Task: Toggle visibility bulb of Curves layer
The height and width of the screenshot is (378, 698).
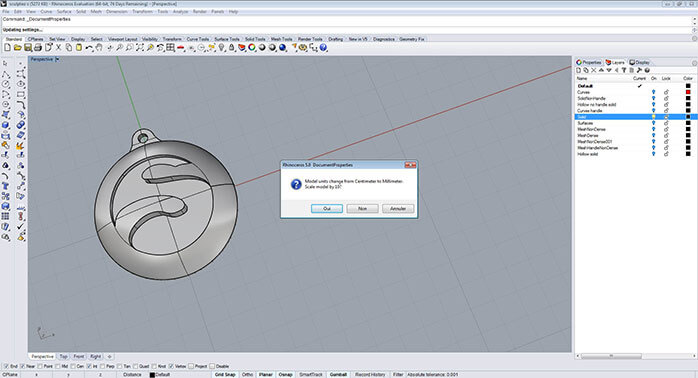Action: tap(653, 92)
